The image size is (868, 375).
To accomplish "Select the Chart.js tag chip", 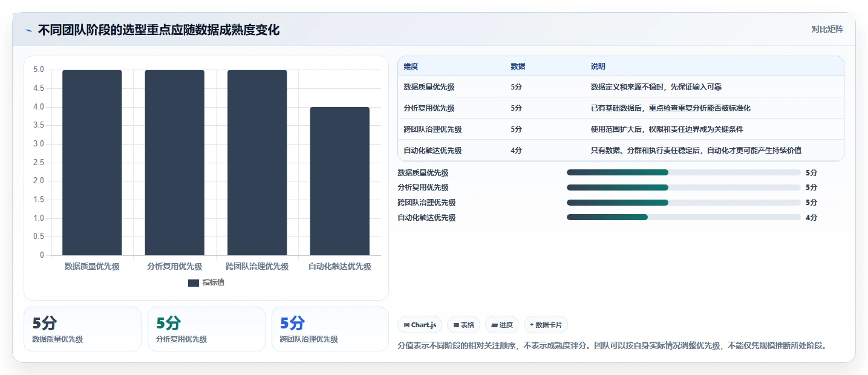I will coord(420,325).
